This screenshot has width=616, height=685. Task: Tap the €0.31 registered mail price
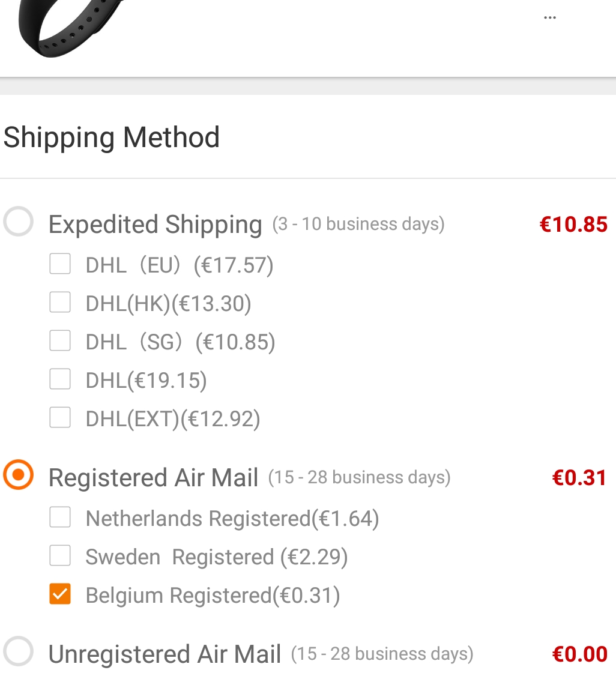pos(579,477)
